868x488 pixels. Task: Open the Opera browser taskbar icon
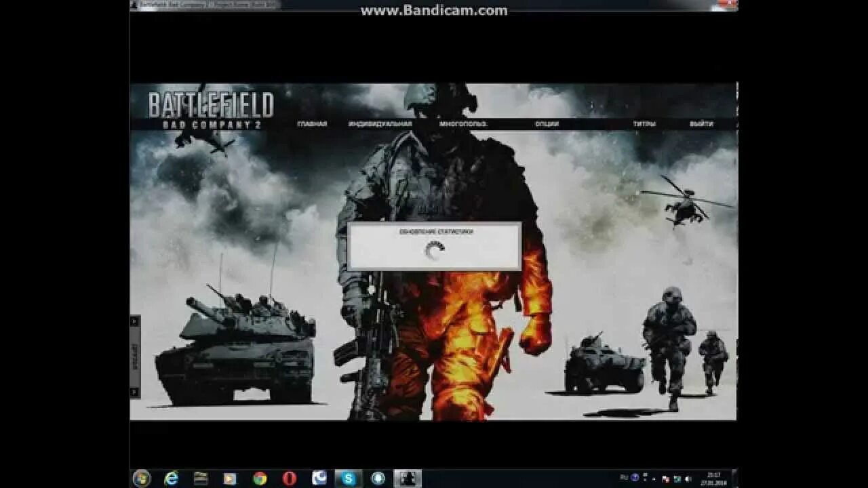pos(290,479)
